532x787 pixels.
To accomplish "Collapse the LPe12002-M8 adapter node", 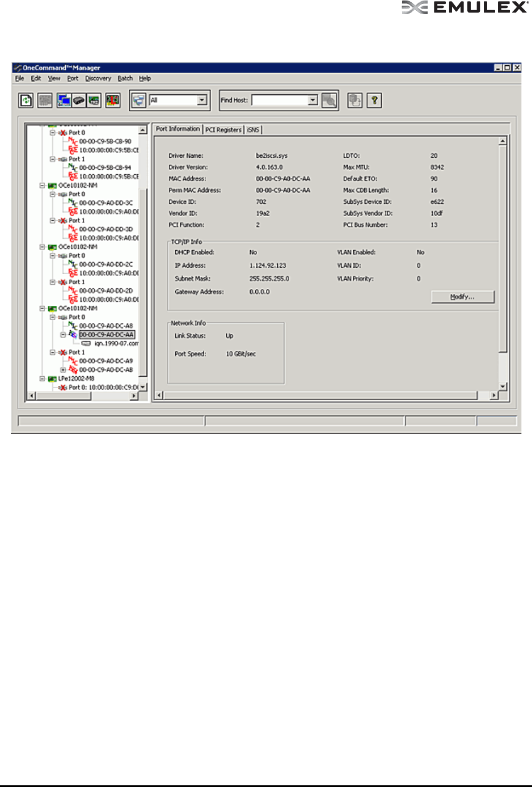I will click(x=42, y=378).
